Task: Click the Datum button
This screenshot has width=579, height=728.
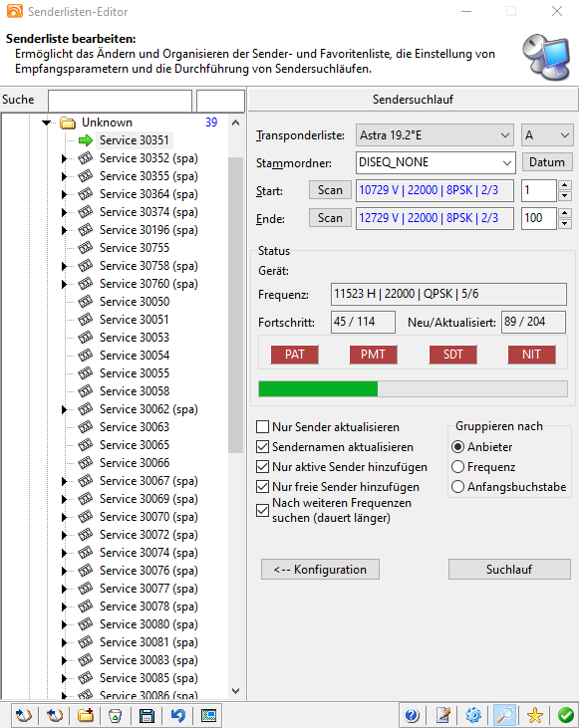Action: [x=547, y=162]
